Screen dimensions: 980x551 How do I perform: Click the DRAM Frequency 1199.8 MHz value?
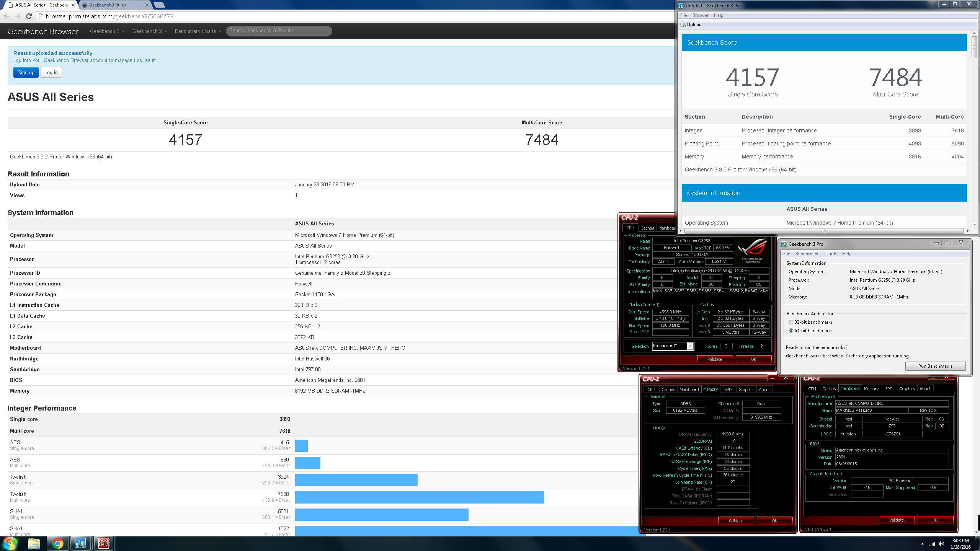(733, 434)
